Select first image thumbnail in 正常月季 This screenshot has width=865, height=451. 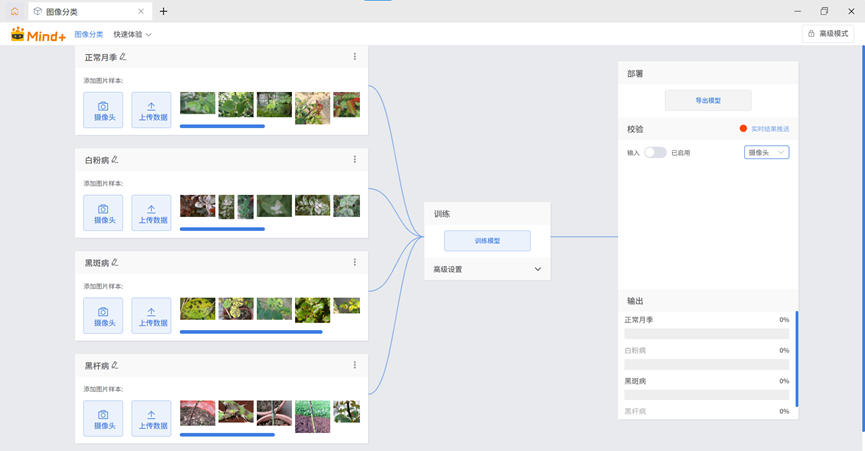[x=197, y=104]
